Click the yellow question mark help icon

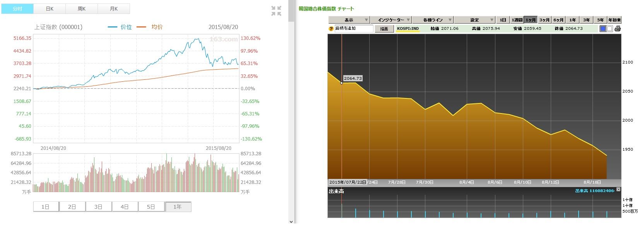point(331,29)
